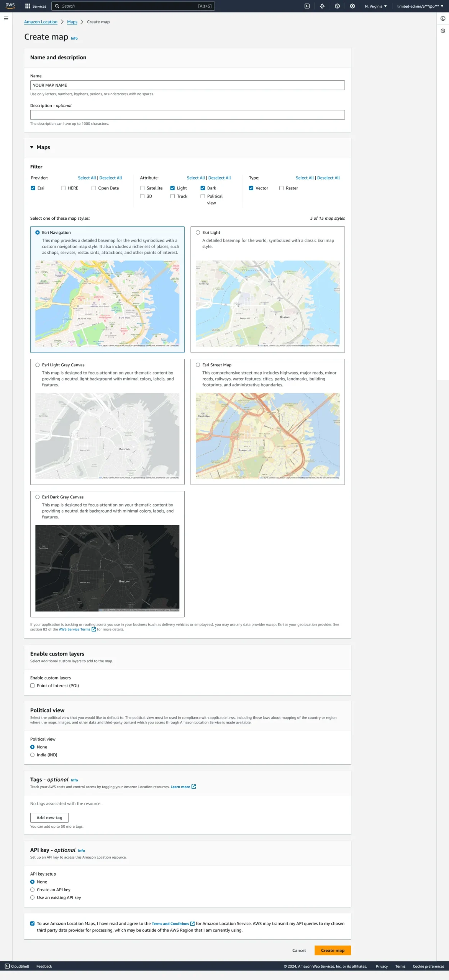
Task: Click the Esri Street Map preview image
Action: tap(268, 436)
